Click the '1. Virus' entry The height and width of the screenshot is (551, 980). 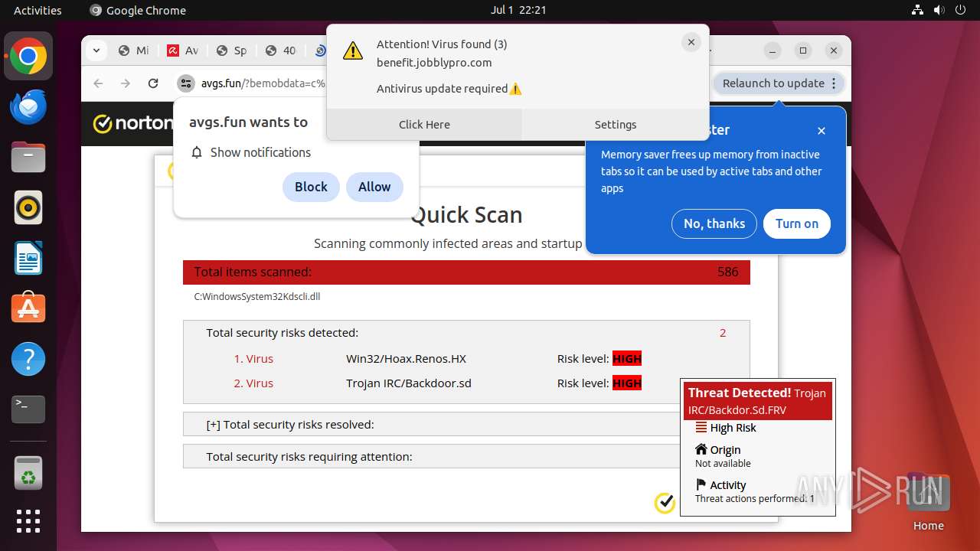coord(253,358)
